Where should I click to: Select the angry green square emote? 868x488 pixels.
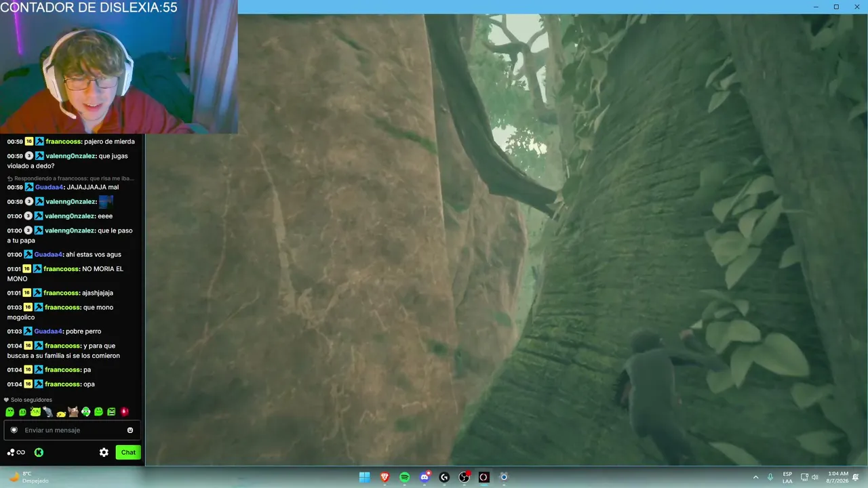tap(111, 411)
